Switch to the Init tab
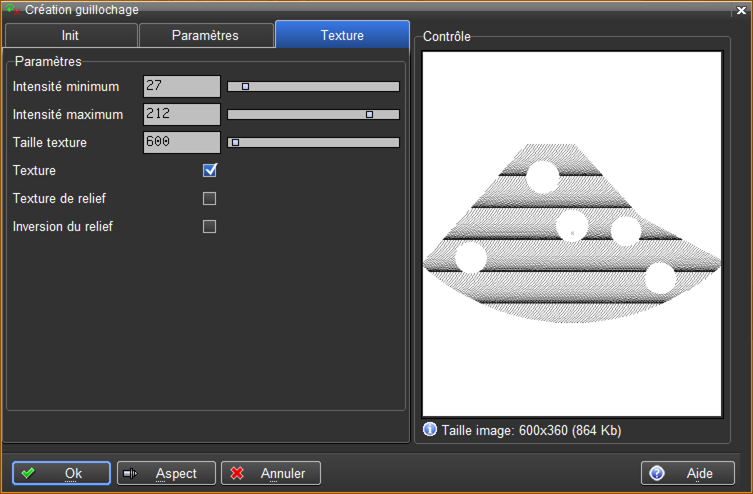This screenshot has width=753, height=494. pyautogui.click(x=71, y=36)
